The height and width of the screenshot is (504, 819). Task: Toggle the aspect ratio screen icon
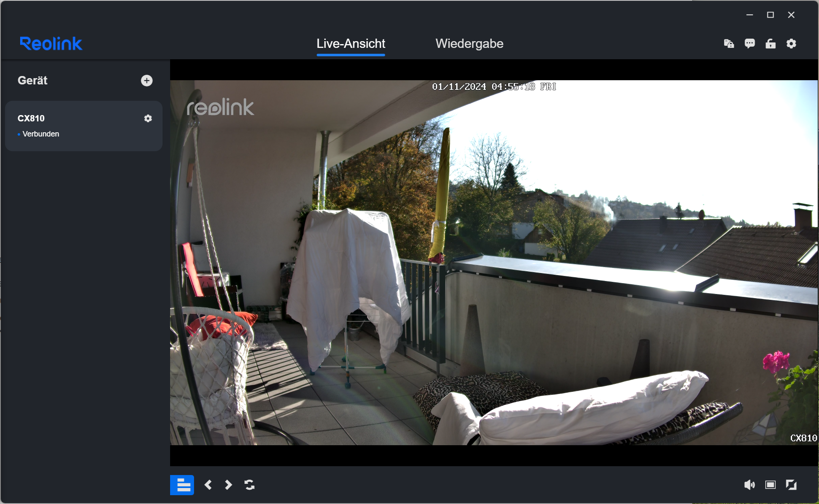click(770, 485)
